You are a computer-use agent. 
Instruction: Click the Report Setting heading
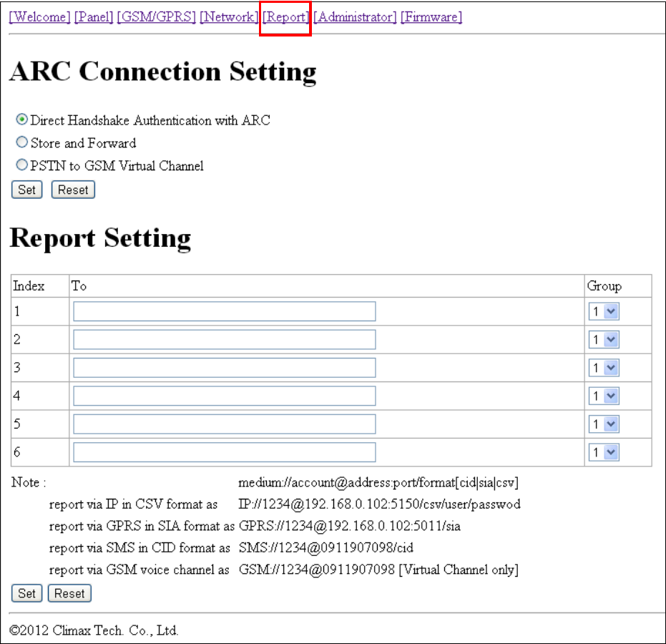click(100, 238)
